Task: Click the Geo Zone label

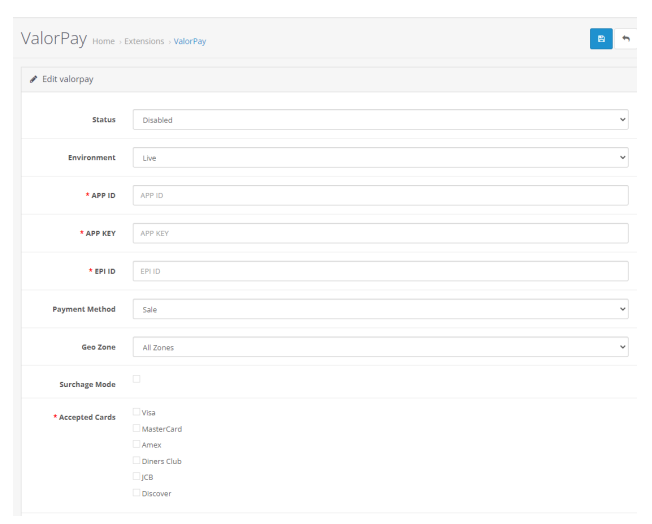Action: click(x=99, y=347)
